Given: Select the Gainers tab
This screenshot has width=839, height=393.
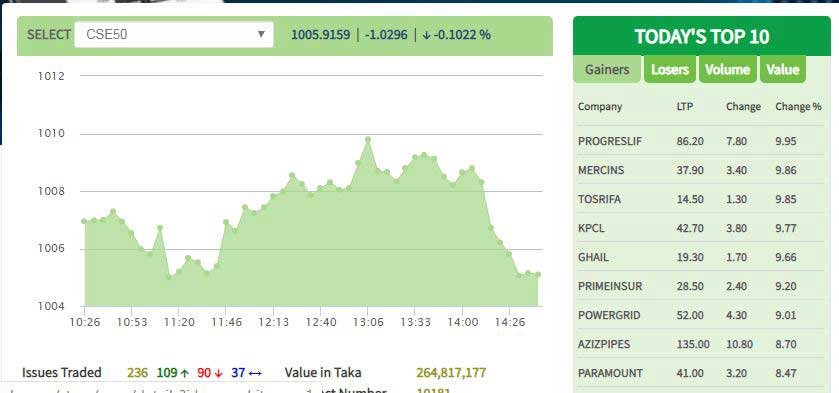Looking at the screenshot, I should [607, 70].
